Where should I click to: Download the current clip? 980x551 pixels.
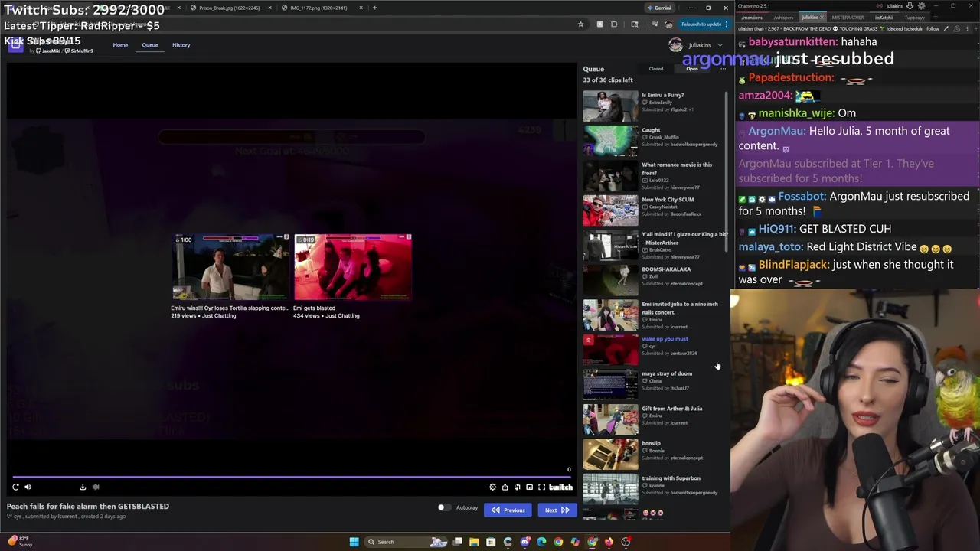(x=83, y=487)
